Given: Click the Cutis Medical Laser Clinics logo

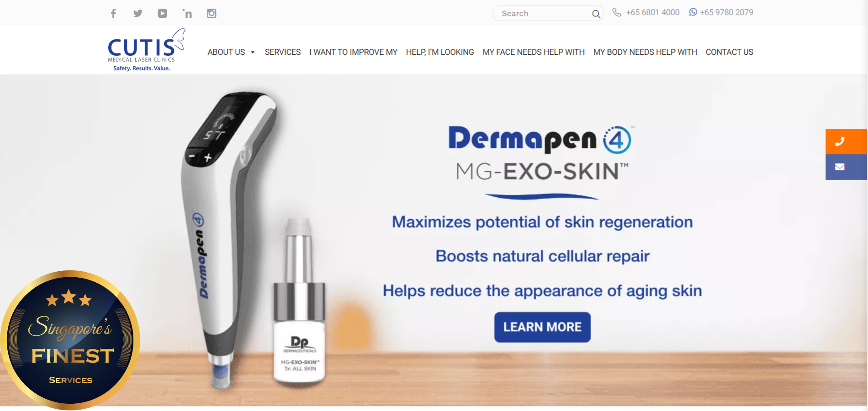Looking at the screenshot, I should (x=146, y=50).
